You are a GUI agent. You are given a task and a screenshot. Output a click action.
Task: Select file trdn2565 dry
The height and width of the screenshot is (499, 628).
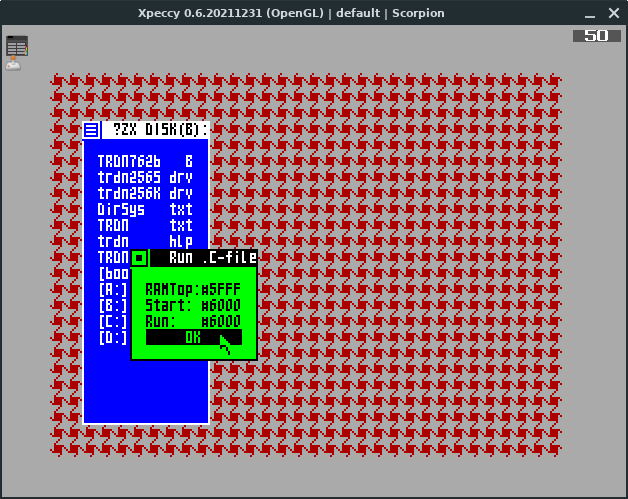coord(145,177)
